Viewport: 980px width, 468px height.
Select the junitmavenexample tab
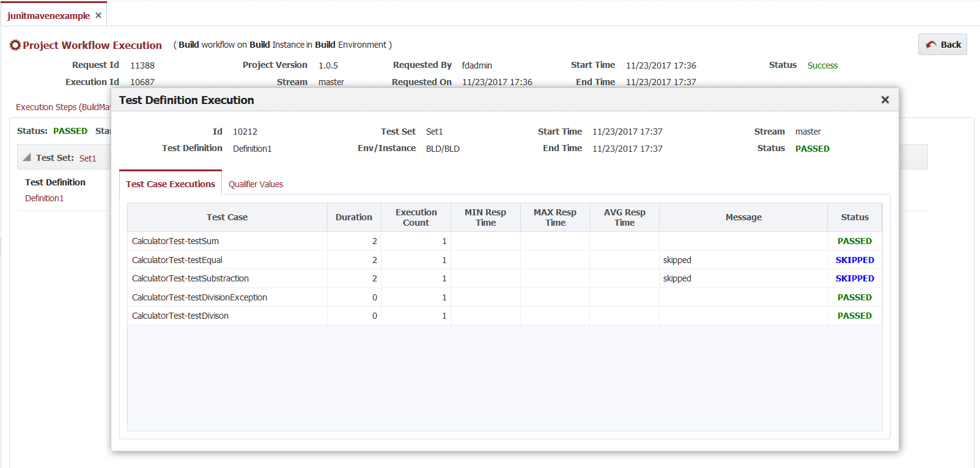coord(48,16)
